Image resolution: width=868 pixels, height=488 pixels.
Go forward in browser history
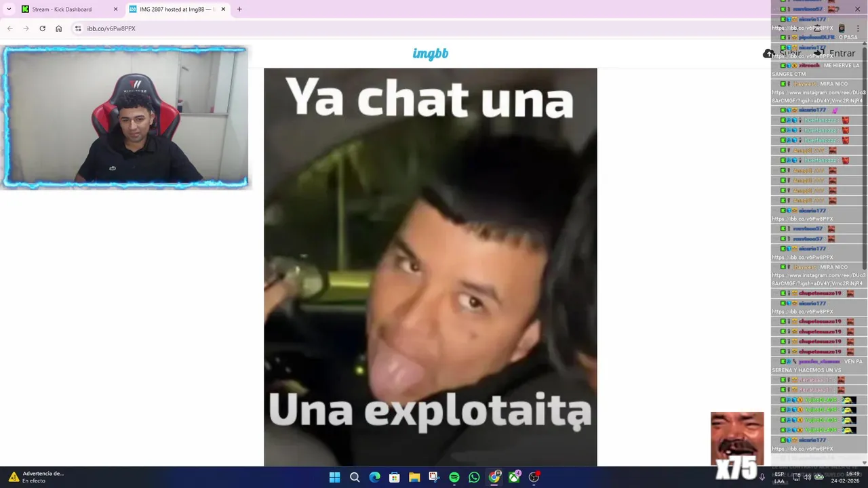[26, 28]
